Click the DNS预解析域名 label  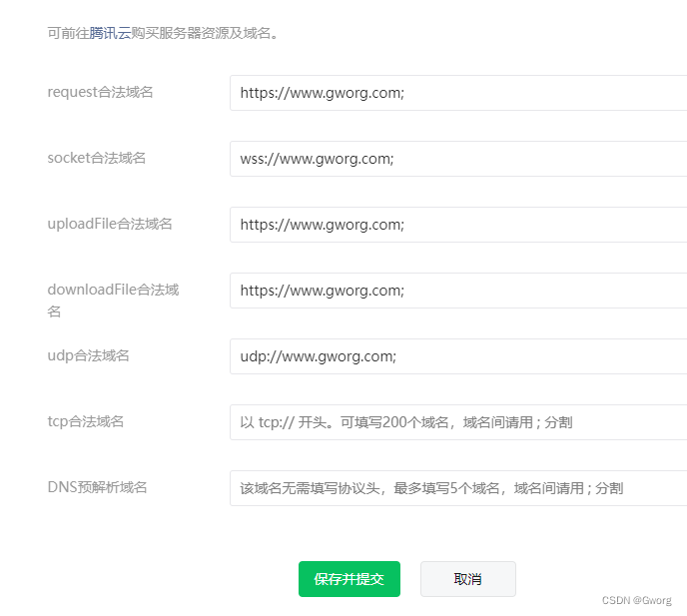(x=97, y=487)
